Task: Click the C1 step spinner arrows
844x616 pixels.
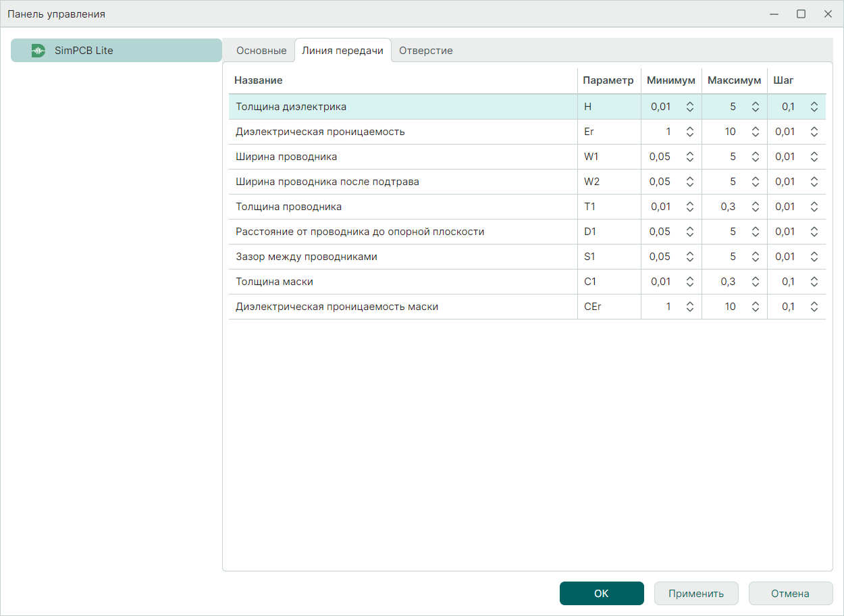Action: point(814,282)
